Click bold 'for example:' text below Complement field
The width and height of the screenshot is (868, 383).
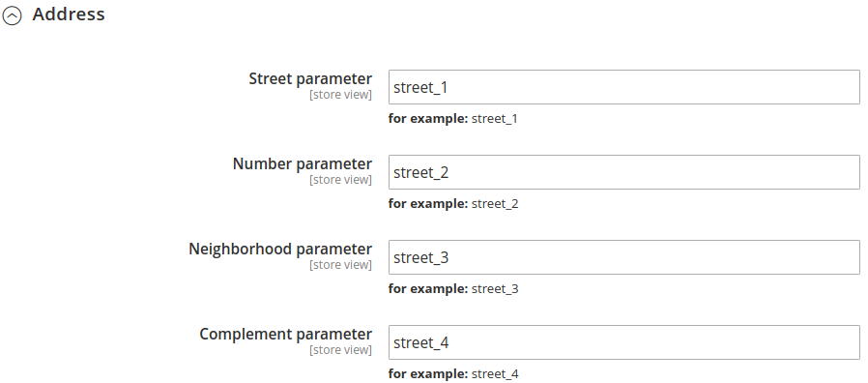tap(428, 374)
